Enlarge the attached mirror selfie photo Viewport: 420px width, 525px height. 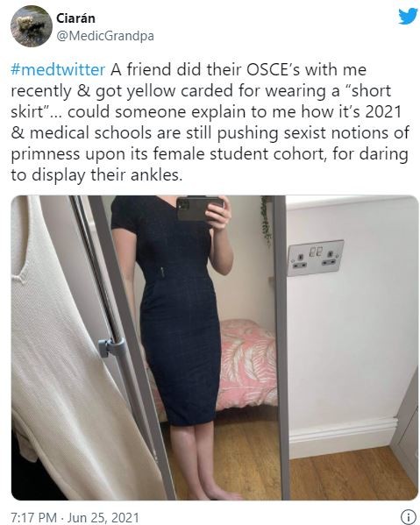[215, 348]
